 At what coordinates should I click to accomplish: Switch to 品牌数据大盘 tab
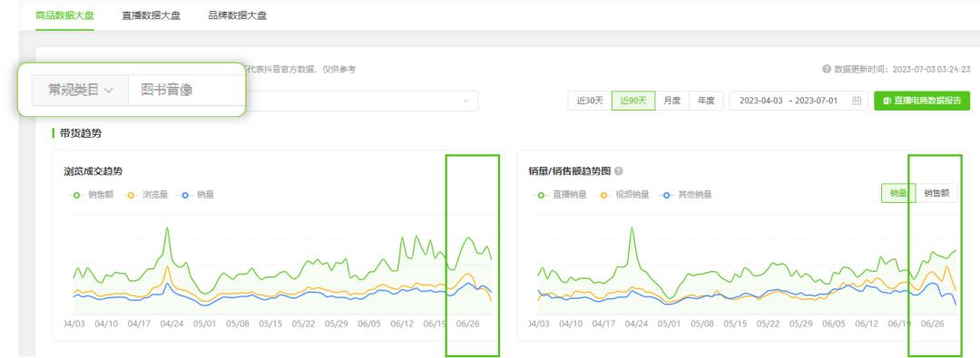click(238, 15)
